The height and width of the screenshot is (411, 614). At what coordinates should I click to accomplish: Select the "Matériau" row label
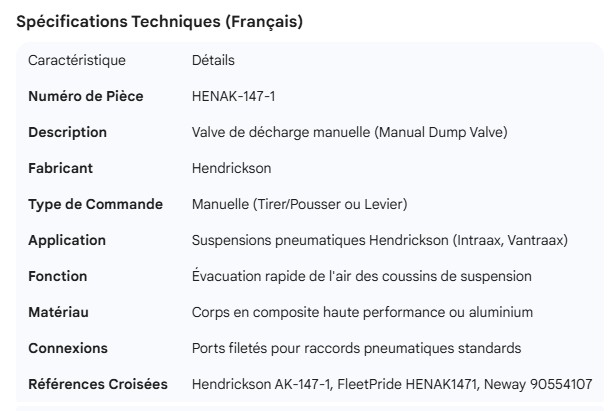coord(58,312)
